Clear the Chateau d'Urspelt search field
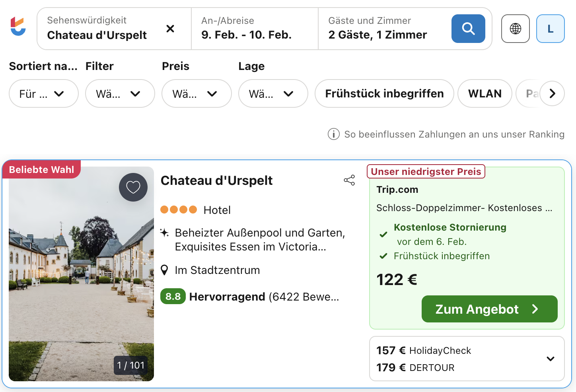The image size is (576, 392). point(170,29)
